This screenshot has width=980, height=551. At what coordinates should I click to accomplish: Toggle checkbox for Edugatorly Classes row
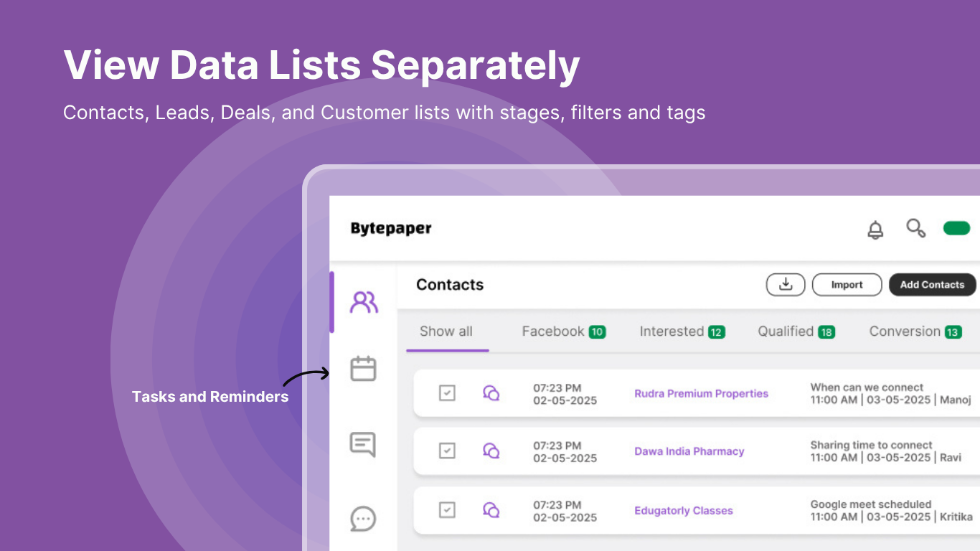click(447, 510)
